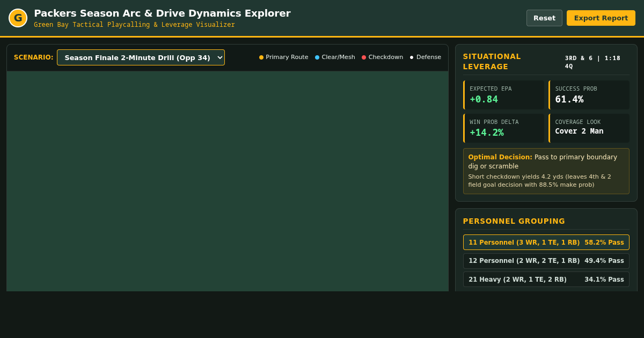Click the Optimal Decision note box
Viewport: 644px width, 338px height.
pyautogui.click(x=546, y=171)
